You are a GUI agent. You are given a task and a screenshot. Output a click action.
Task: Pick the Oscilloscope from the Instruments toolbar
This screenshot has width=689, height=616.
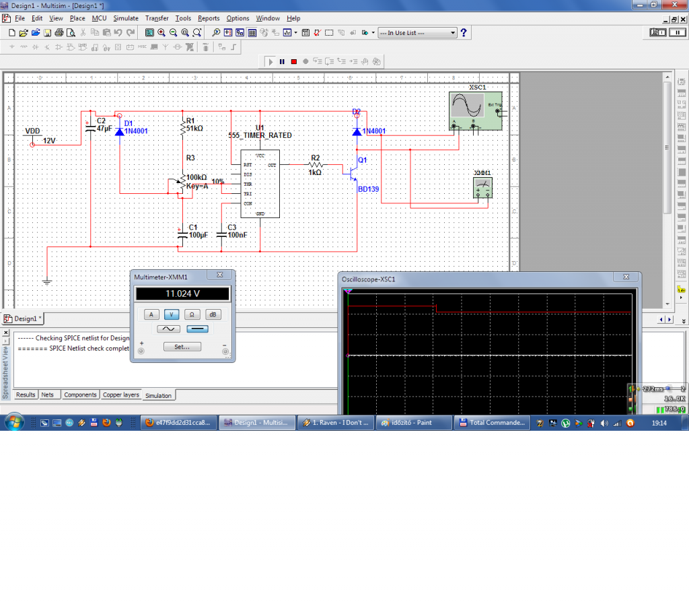[682, 116]
